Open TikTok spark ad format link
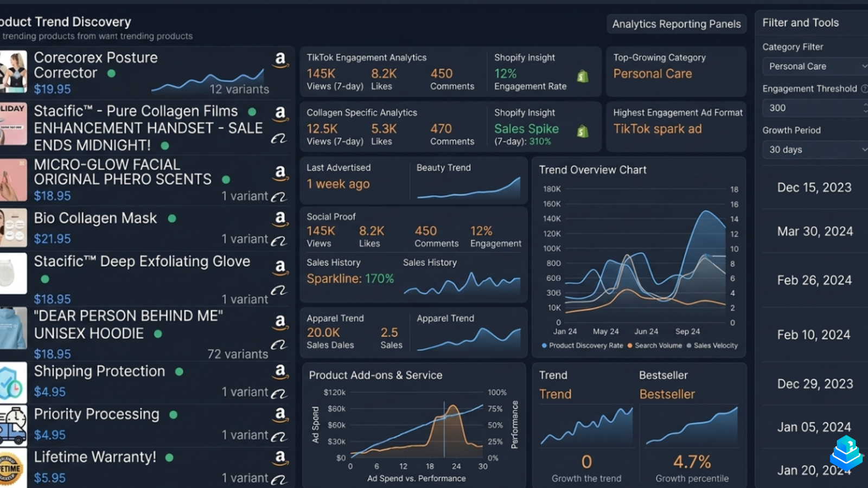This screenshot has height=488, width=868. pyautogui.click(x=658, y=129)
